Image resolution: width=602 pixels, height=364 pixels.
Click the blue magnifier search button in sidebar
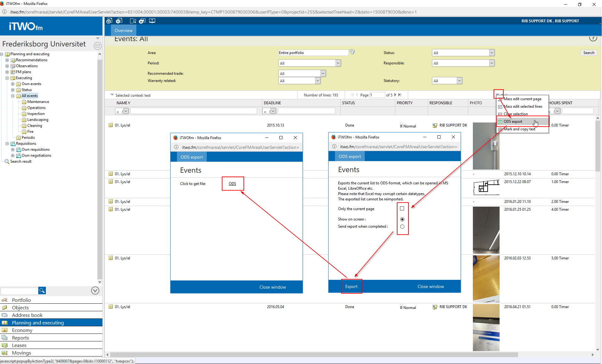tap(42, 291)
